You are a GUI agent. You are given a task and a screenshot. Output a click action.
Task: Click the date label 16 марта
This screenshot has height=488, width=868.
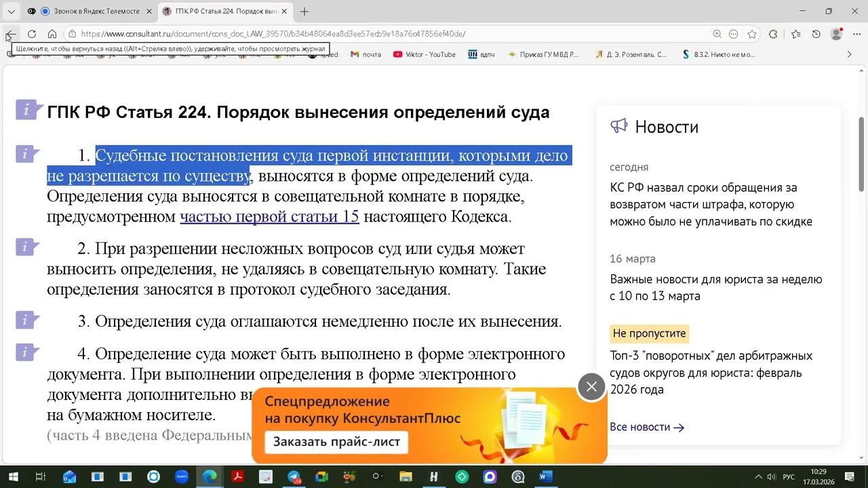(x=633, y=259)
